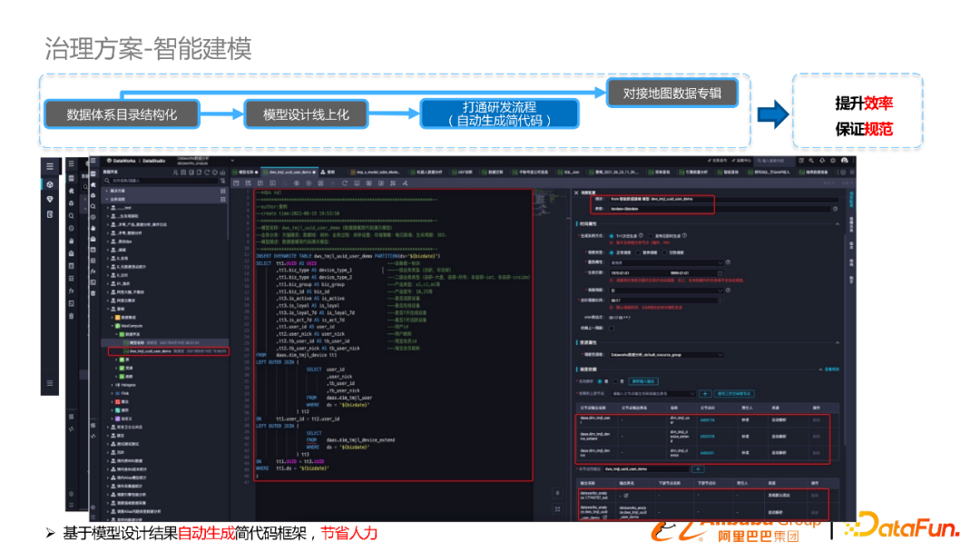Click the clock icon beside 定时调度时间
980x552 pixels.
(x=720, y=301)
